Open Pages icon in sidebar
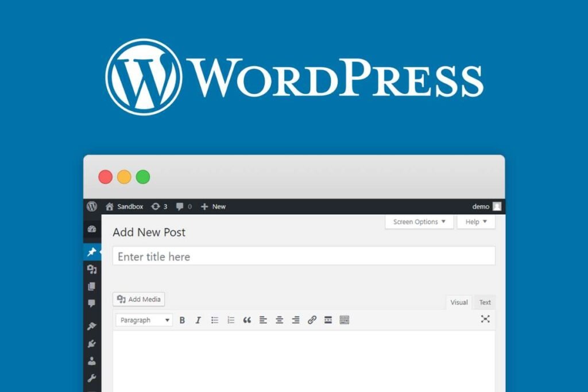This screenshot has height=392, width=588. point(91,287)
